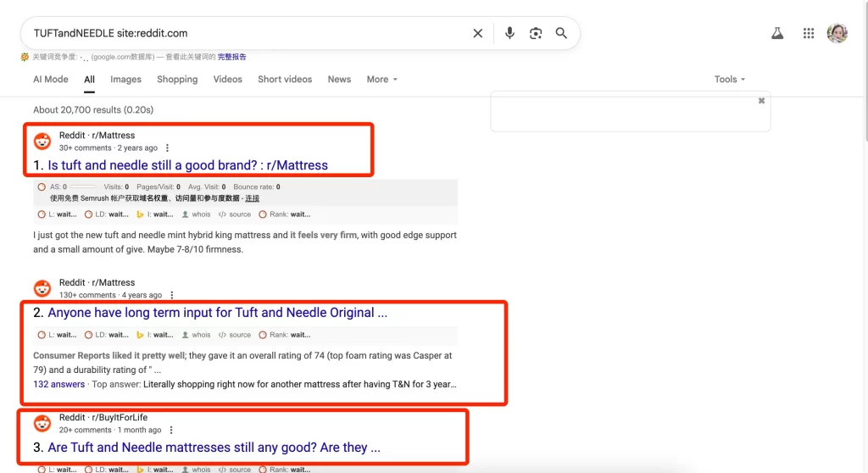Click Reddit logo of the 130+ comments result
868x473 pixels.
tap(42, 288)
